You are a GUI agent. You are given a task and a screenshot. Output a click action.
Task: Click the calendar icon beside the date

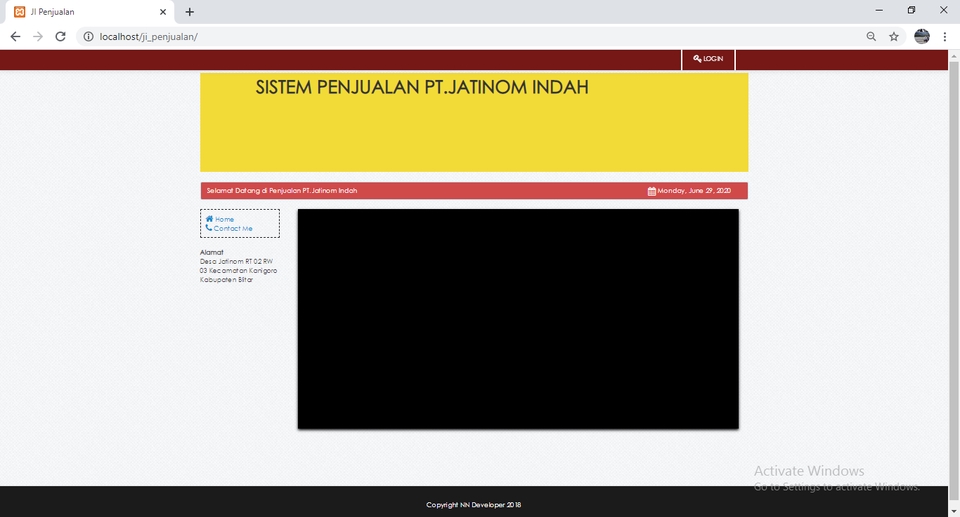click(651, 191)
